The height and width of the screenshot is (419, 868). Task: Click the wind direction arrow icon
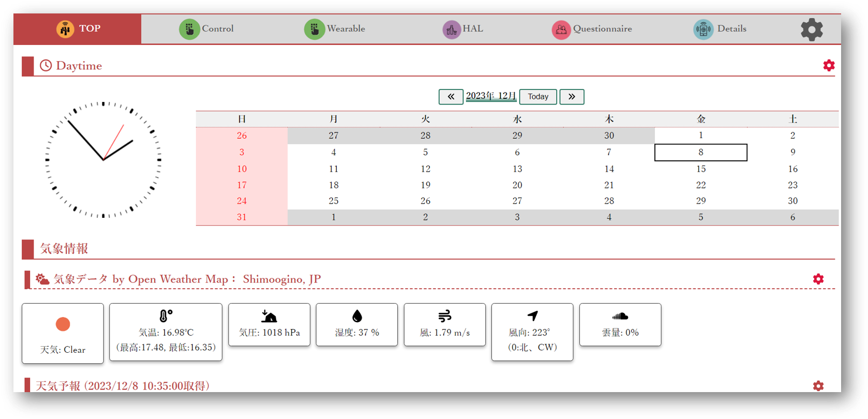(533, 316)
